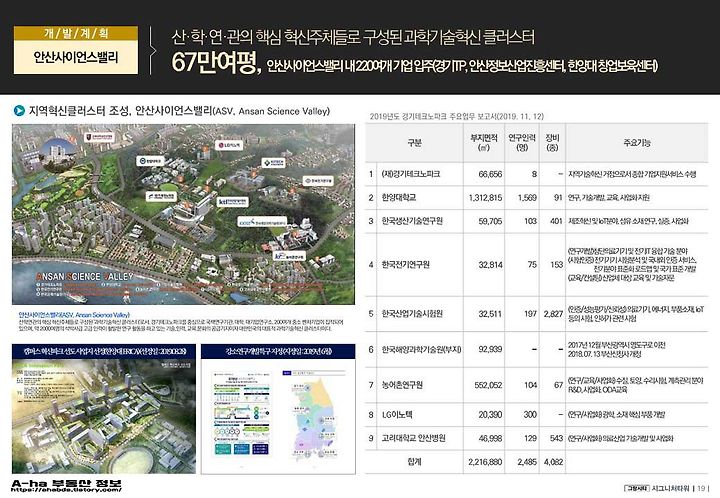Click the '부지면적(㎡)' column header
This screenshot has width=720, height=498.
click(x=484, y=142)
